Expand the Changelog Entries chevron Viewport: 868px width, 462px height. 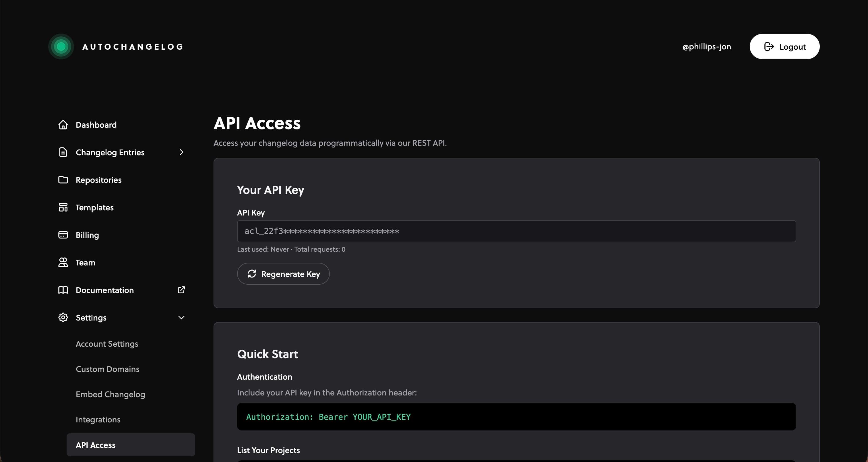[x=181, y=152]
